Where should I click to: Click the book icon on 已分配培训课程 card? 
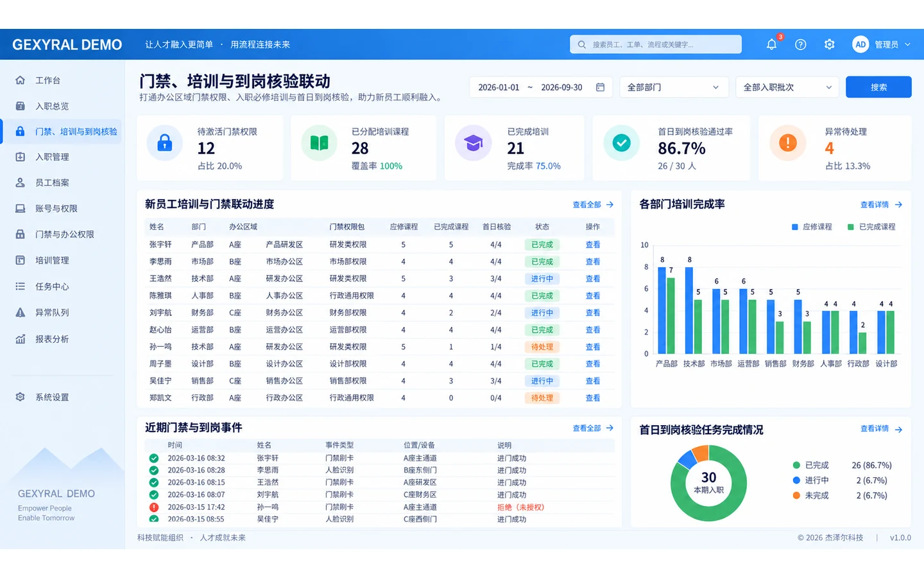[x=319, y=143]
